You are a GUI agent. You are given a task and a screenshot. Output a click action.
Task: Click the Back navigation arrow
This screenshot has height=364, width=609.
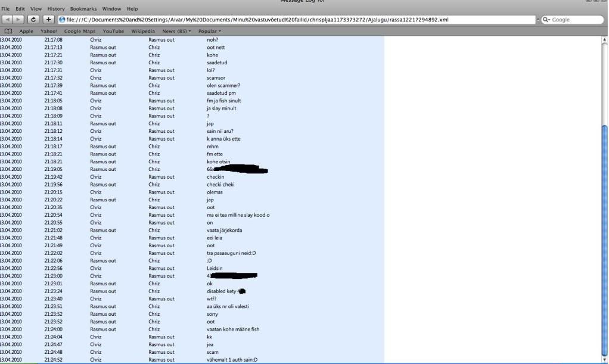tap(7, 20)
